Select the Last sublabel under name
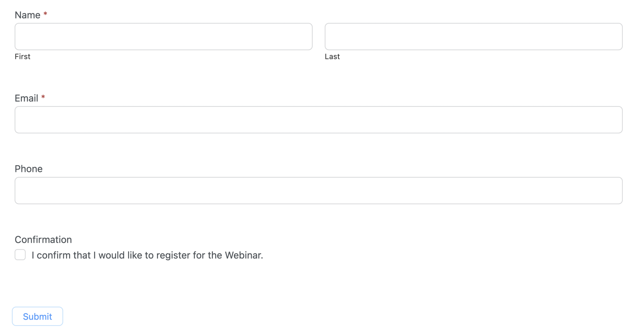 click(x=332, y=56)
